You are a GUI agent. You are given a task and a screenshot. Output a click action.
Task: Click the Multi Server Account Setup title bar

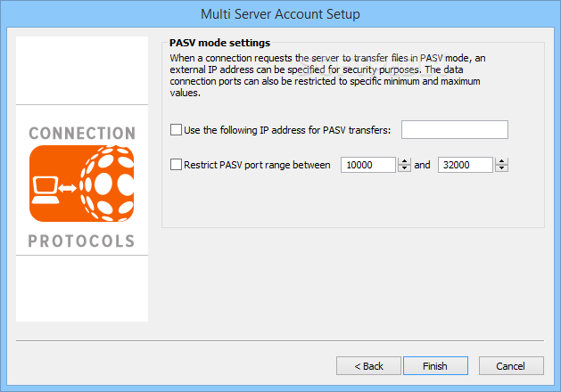(x=280, y=14)
